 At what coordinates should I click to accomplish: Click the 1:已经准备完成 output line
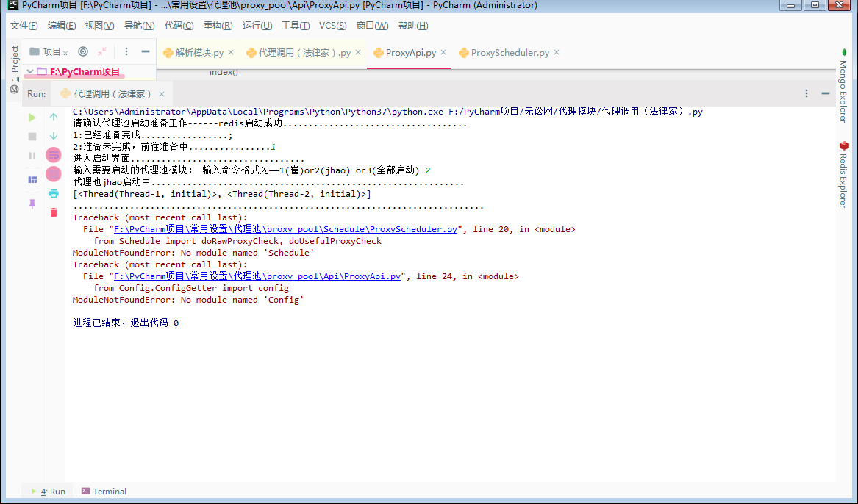coord(153,135)
